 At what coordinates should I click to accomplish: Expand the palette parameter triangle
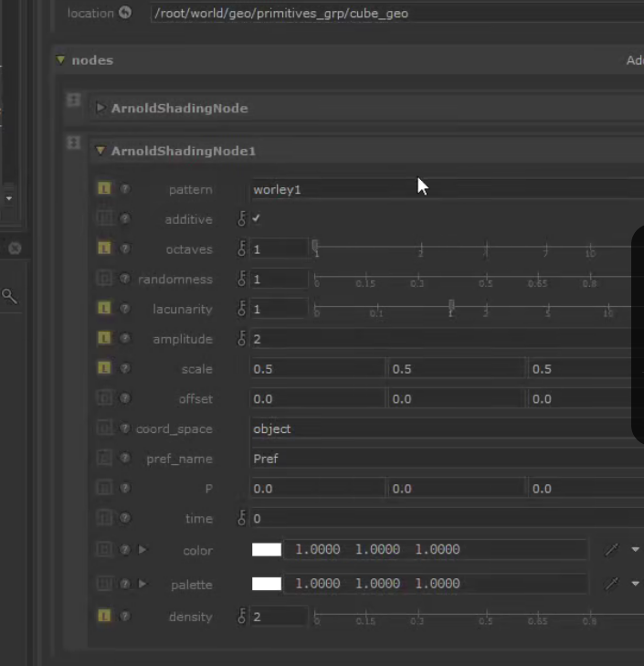pos(142,584)
